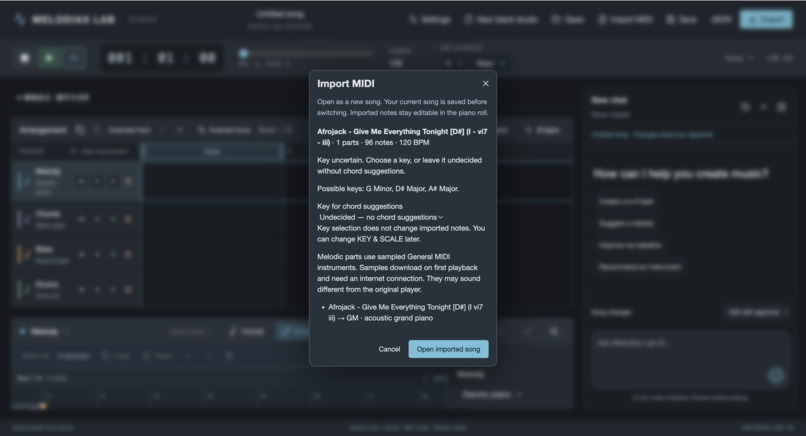The width and height of the screenshot is (806, 436).
Task: Select the Import MIDI dialog title
Action: pyautogui.click(x=345, y=84)
